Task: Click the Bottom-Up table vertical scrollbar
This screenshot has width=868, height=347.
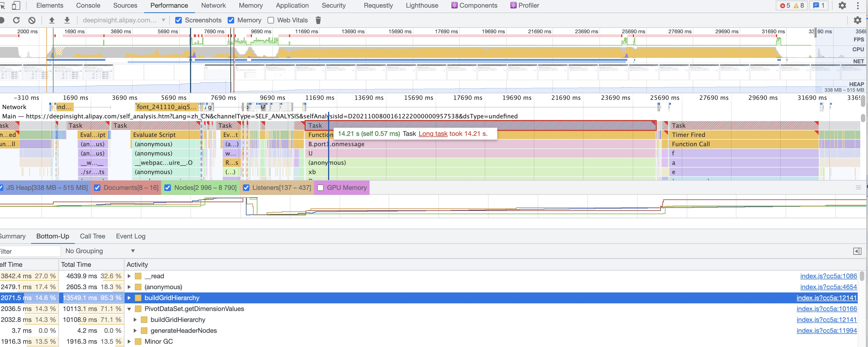Action: click(862, 276)
